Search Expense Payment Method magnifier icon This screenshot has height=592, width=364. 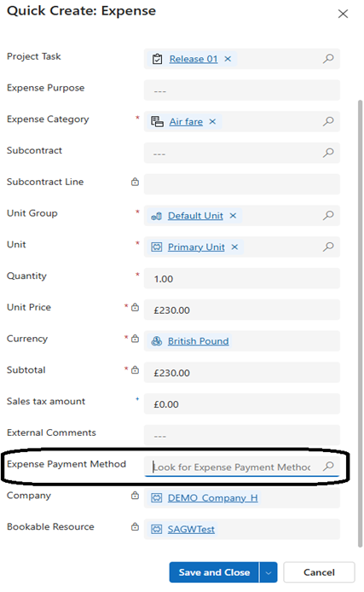click(328, 466)
